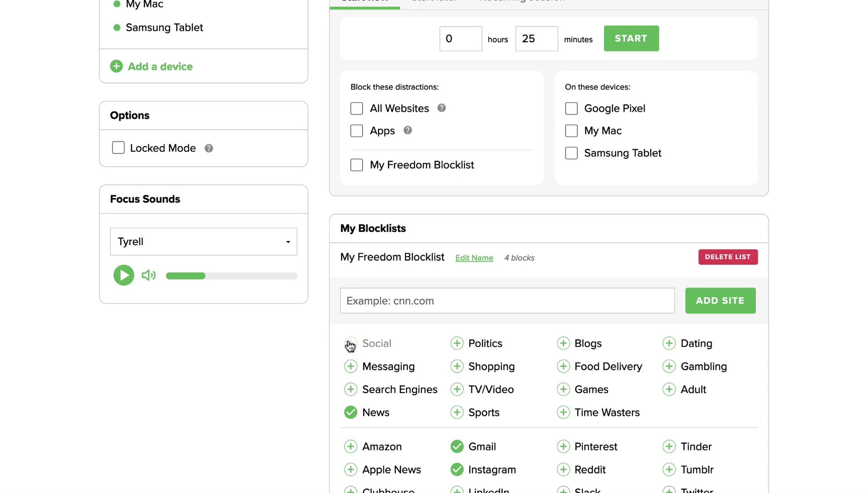Uncheck the Gmail green checkmark

457,447
